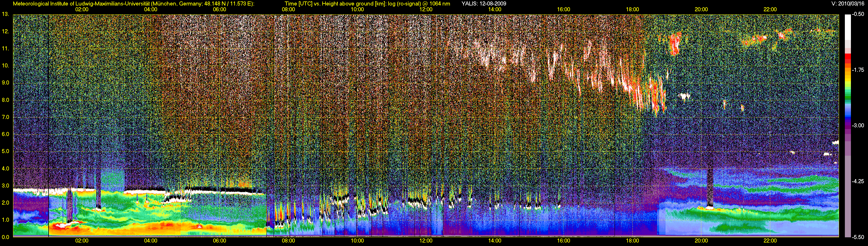Click the 12. km height axis label

(x=5, y=31)
